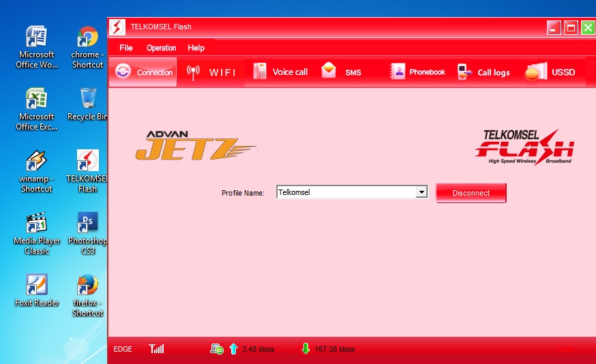Open the Phonebook tab
Image resolution: width=596 pixels, height=364 pixels.
click(417, 72)
